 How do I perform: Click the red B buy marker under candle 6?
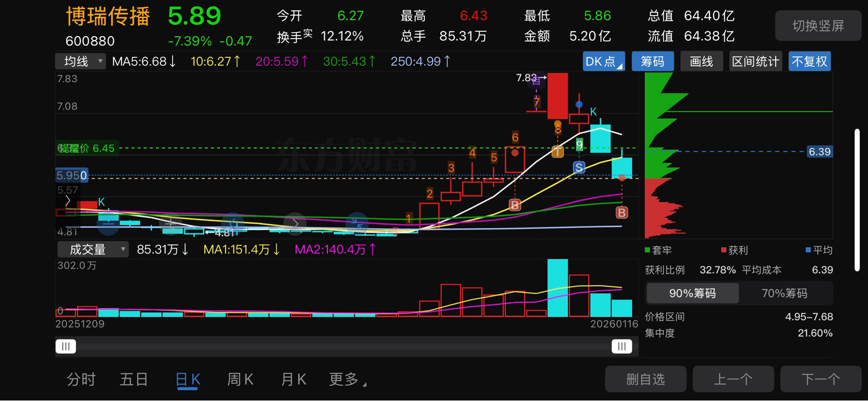coord(515,205)
